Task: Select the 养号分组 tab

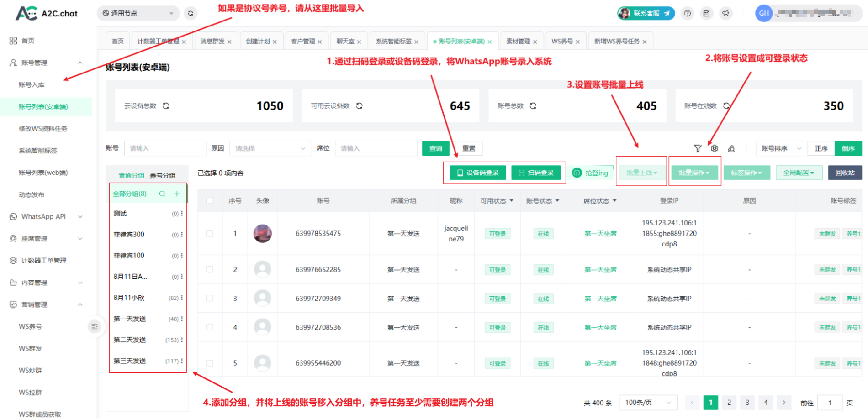Action: click(163, 175)
